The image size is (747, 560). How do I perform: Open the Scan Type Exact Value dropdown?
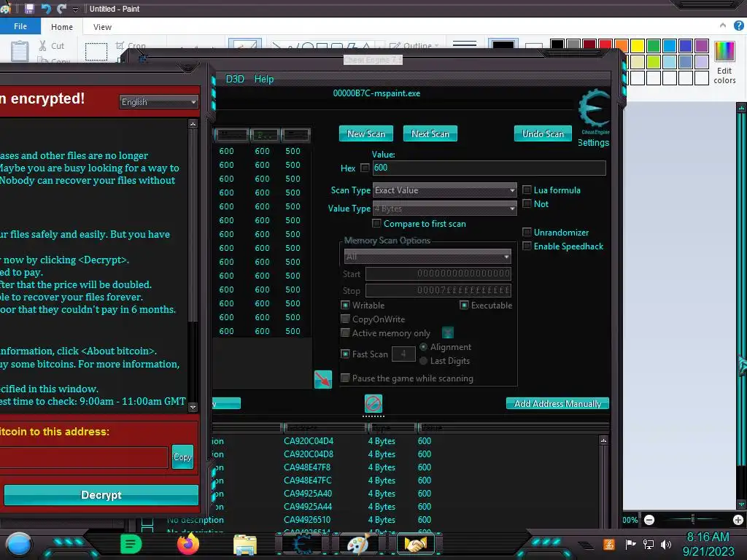[x=444, y=190]
